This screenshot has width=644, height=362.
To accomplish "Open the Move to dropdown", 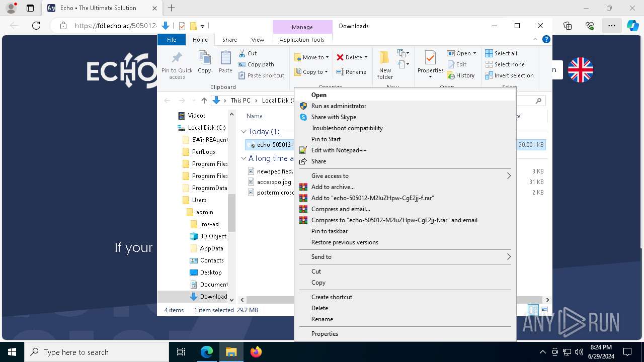I will coord(311,57).
